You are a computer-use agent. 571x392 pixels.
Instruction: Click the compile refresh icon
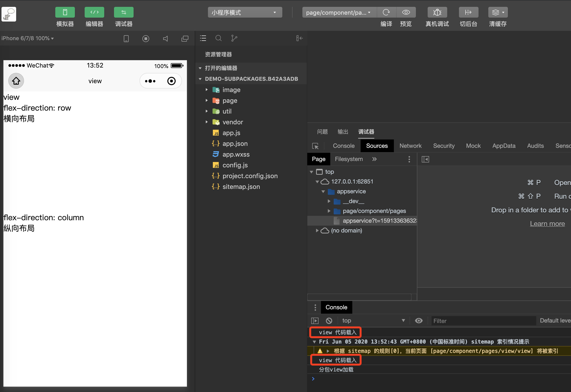pyautogui.click(x=386, y=12)
